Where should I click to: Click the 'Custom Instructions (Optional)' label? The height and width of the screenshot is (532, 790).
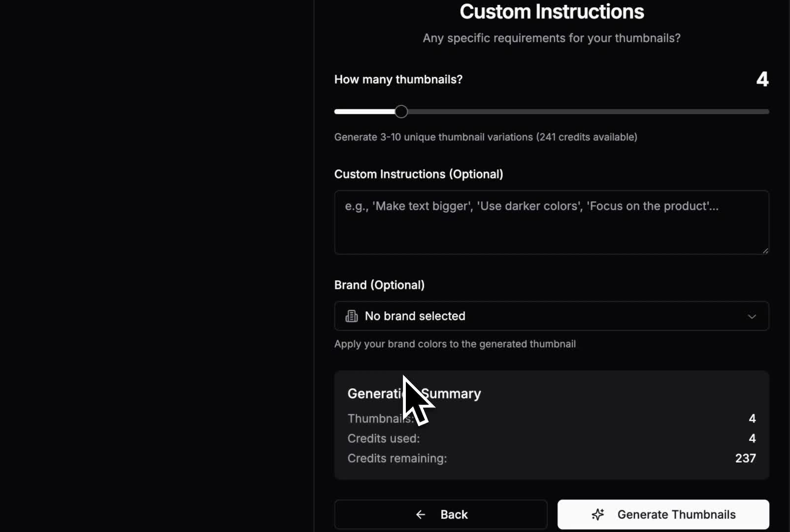(419, 174)
